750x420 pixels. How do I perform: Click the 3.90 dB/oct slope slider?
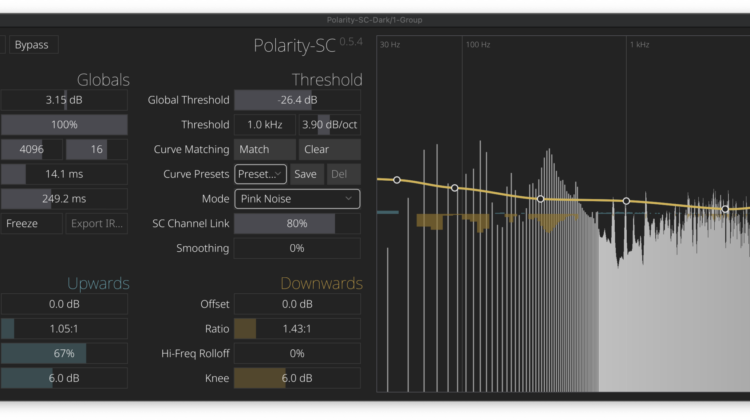coord(330,125)
